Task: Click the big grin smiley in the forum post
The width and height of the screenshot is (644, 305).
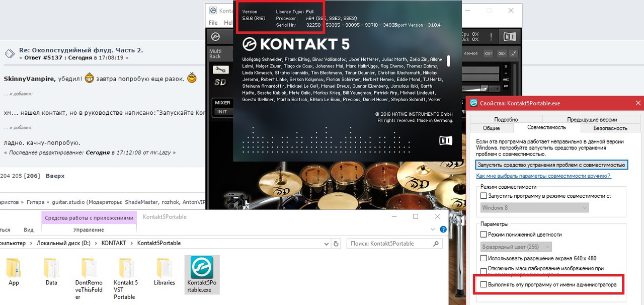Action: click(x=90, y=79)
